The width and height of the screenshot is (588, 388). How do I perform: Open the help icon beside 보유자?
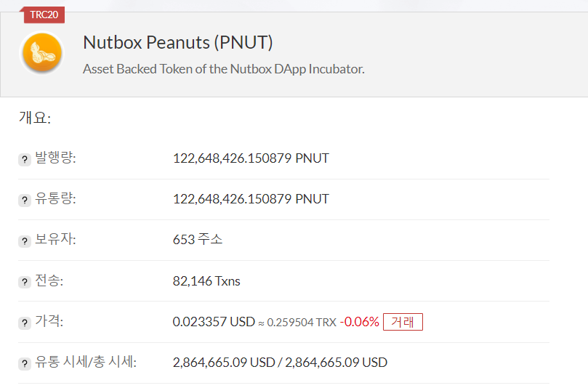tap(25, 241)
